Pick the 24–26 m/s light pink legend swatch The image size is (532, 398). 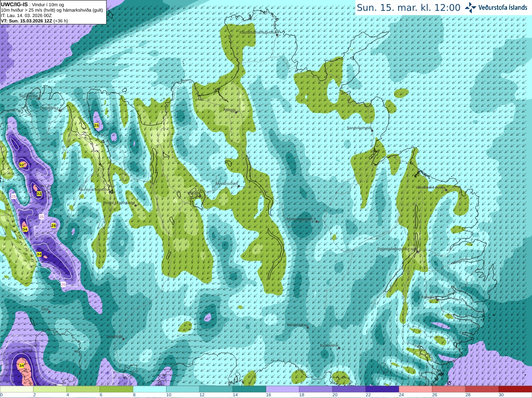(x=416, y=389)
